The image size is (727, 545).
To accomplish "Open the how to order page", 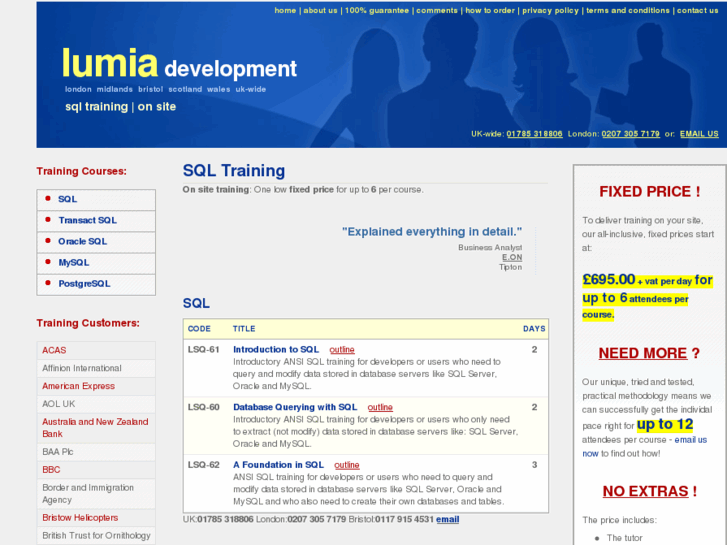I will click(490, 10).
